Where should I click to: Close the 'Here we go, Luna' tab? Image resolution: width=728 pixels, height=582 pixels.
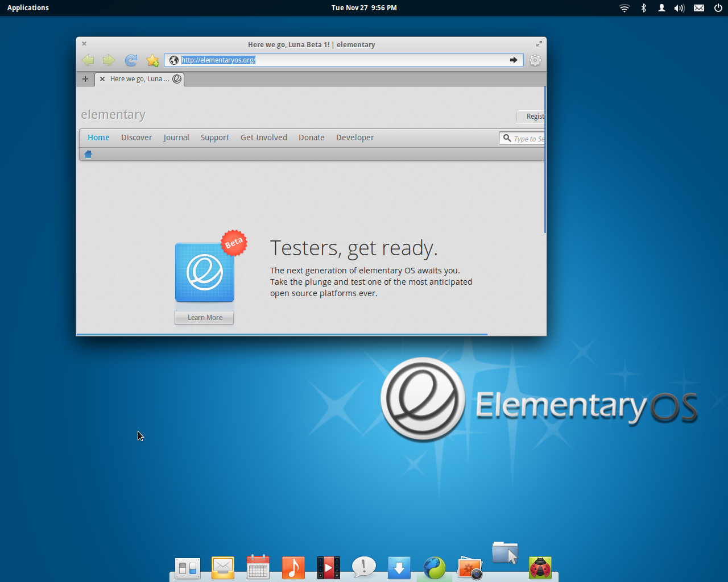(102, 79)
